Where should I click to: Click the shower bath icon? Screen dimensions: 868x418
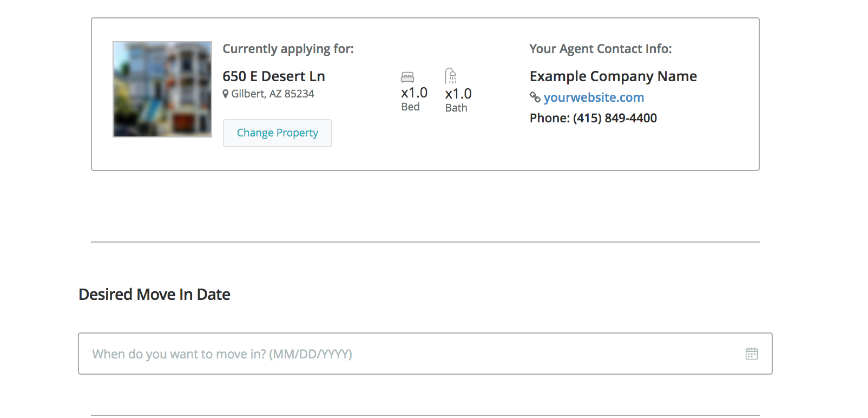[451, 76]
